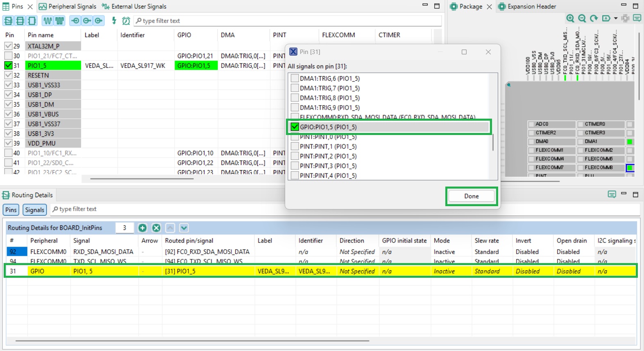The height and width of the screenshot is (351, 644).
Task: Click the routing count field showing 3
Action: (x=125, y=228)
